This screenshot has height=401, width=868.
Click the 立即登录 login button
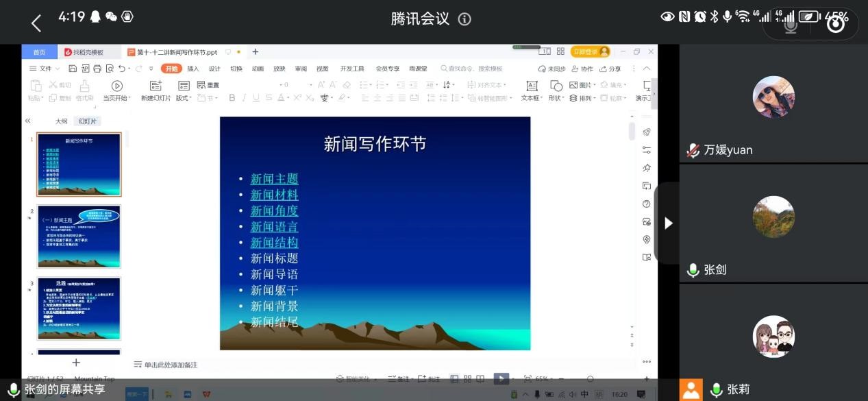[590, 51]
